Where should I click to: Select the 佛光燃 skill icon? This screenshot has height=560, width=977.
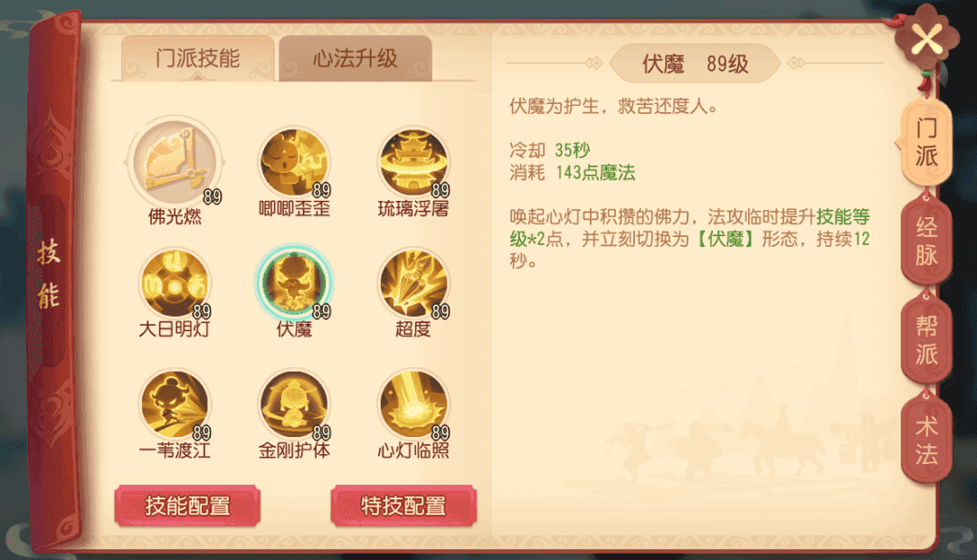175,162
